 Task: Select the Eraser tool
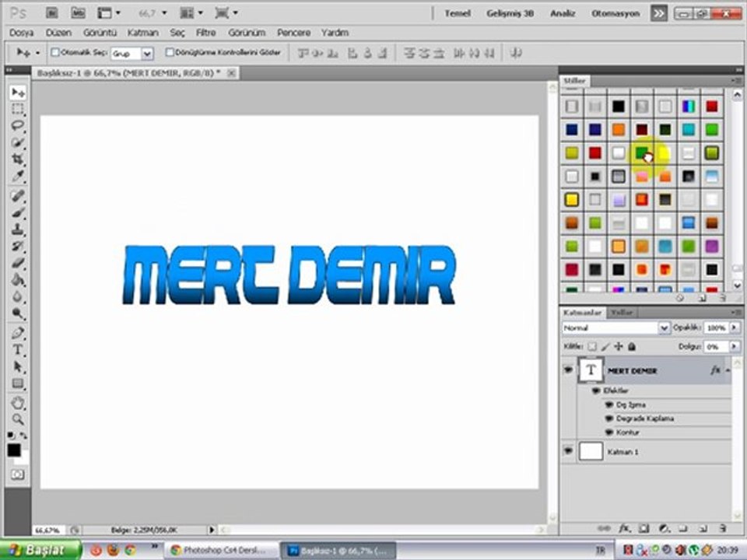click(18, 262)
